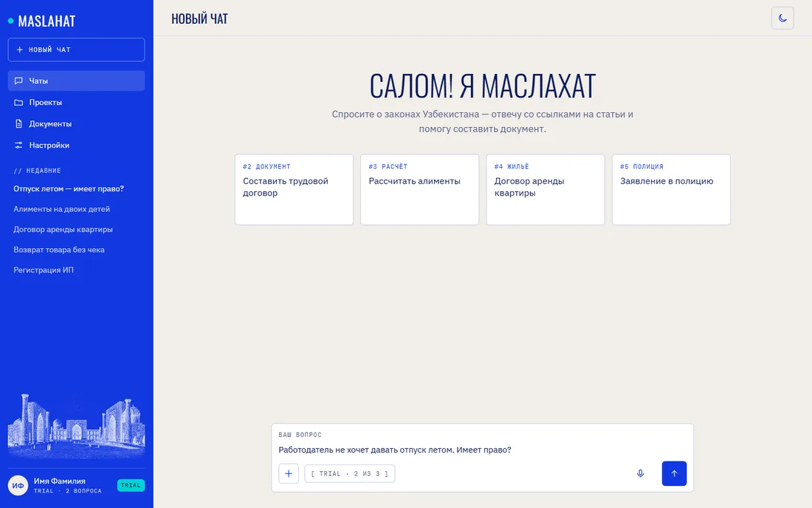Click the folder icon beside Проекты
This screenshot has height=508, width=812.
point(18,103)
